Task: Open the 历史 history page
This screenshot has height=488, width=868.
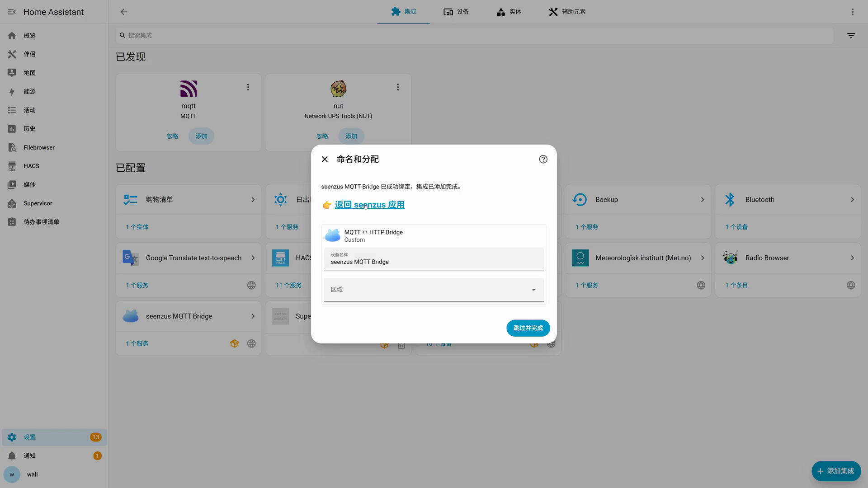Action: click(54, 129)
